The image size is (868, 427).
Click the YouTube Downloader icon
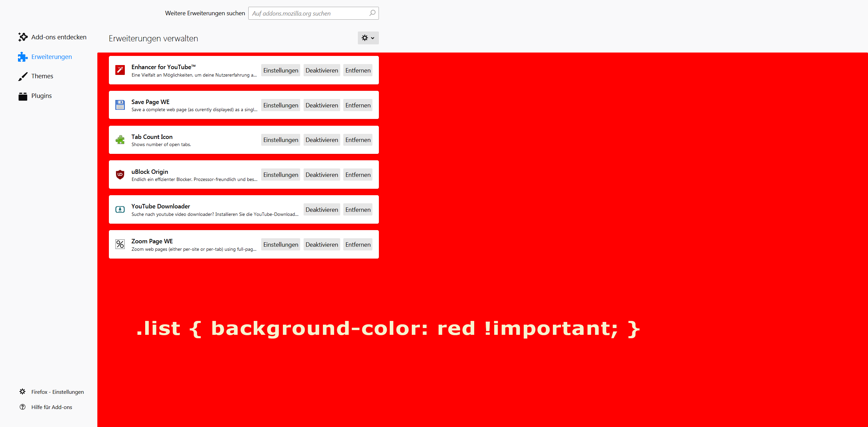pos(120,209)
